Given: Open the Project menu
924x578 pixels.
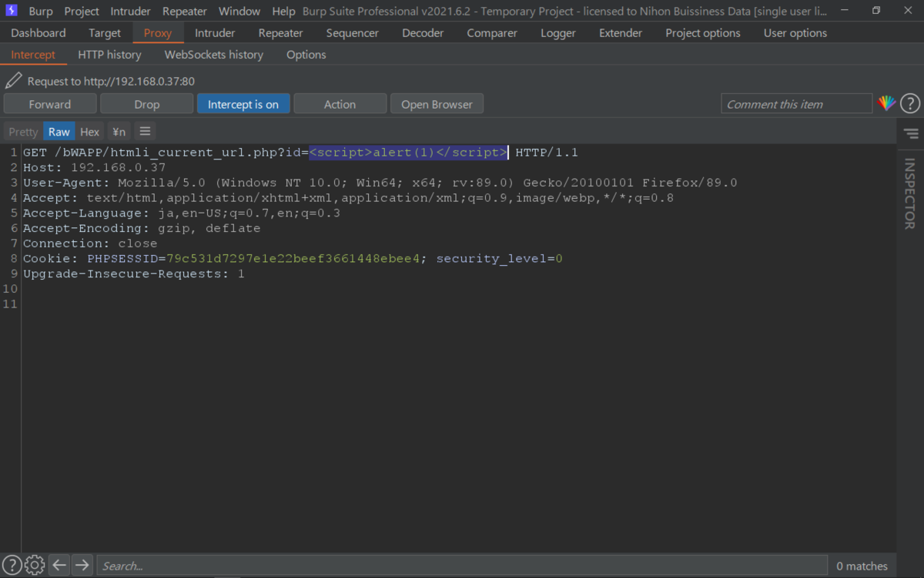Looking at the screenshot, I should pyautogui.click(x=82, y=11).
